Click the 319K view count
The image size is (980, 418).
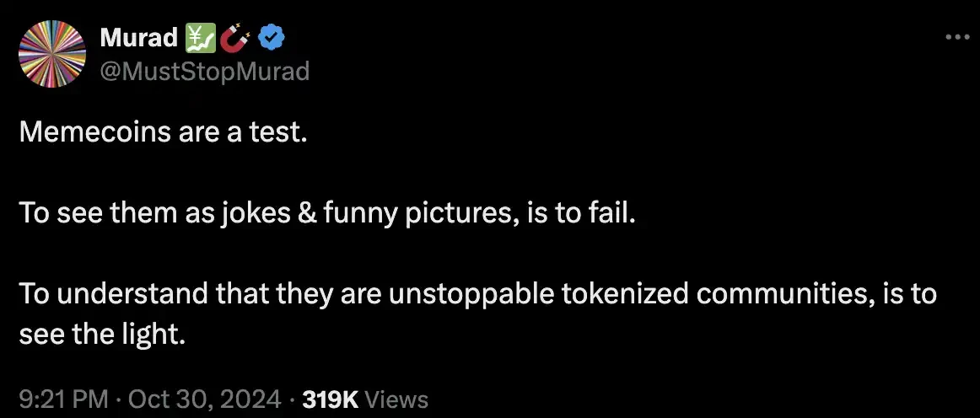point(331,399)
